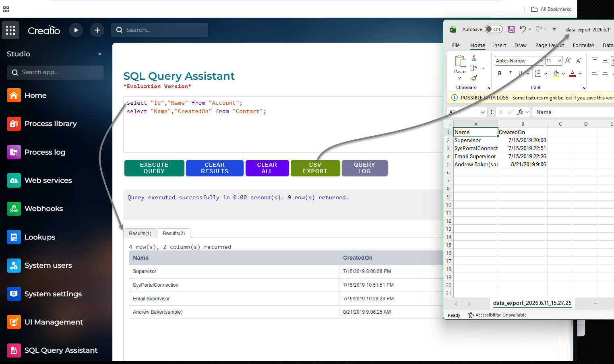Click the data loss warning link
Image resolution: width=614 pixels, height=364 pixels.
[x=563, y=98]
